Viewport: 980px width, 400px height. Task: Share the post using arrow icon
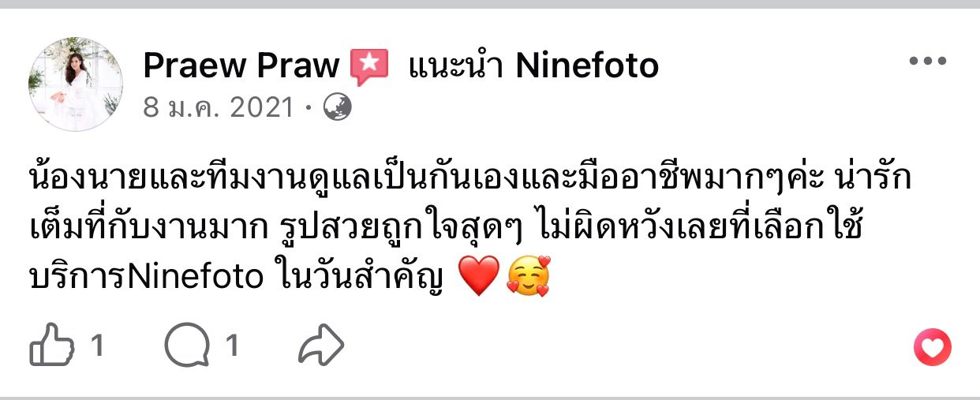point(322,346)
